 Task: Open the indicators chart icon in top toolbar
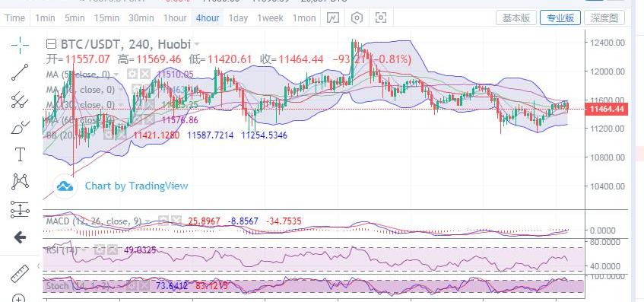click(333, 17)
